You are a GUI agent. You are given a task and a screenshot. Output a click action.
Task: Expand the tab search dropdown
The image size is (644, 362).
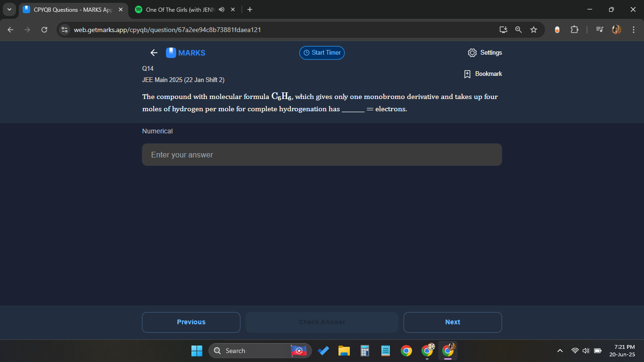[x=9, y=9]
